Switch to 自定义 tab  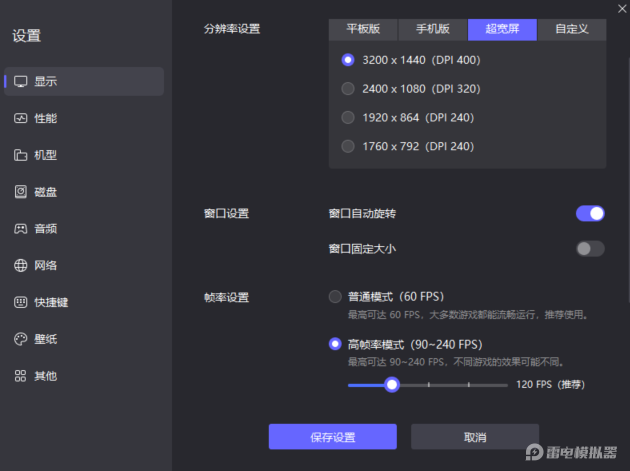coord(572,29)
